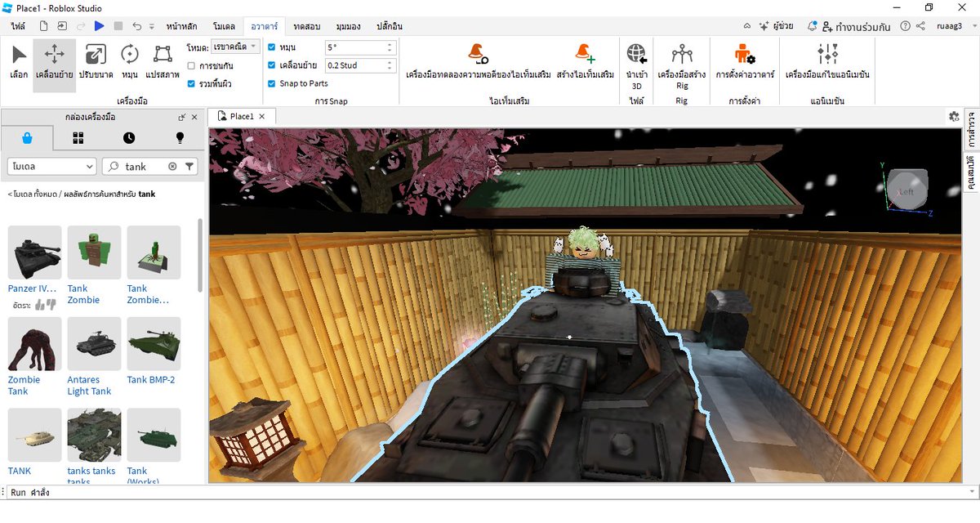The width and height of the screenshot is (980, 523).
Task: Open the Toolbox marketplace bag tab
Action: (27, 138)
